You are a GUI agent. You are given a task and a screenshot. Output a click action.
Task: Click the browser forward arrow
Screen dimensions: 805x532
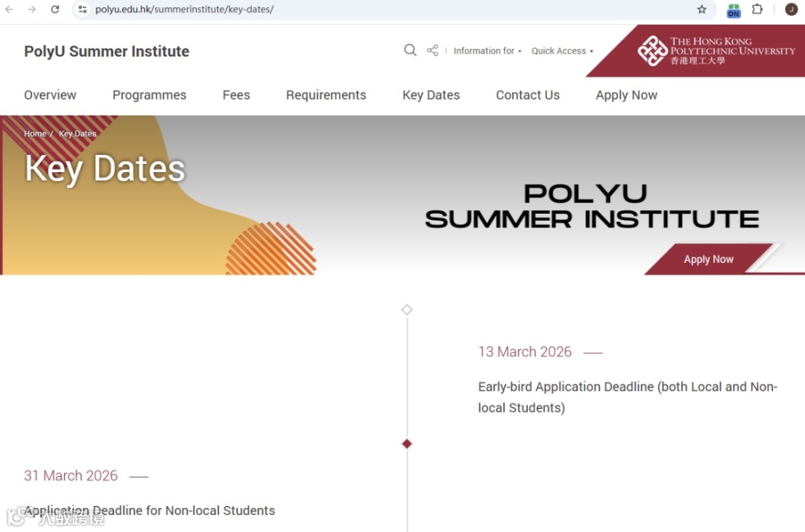click(x=32, y=9)
